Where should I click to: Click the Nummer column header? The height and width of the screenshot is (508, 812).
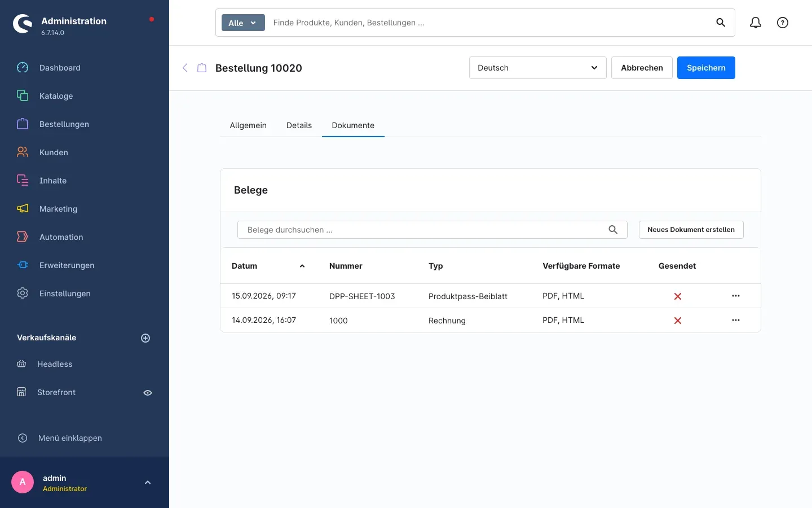pyautogui.click(x=346, y=266)
